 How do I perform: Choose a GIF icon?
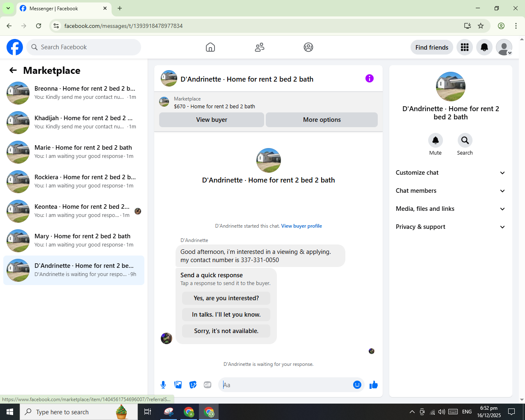click(208, 385)
